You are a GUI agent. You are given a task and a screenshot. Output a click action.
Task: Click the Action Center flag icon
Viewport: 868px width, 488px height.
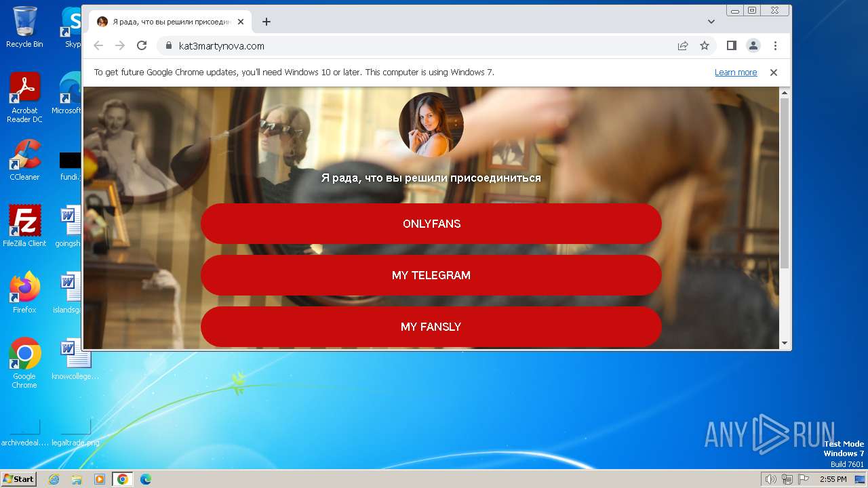[804, 479]
